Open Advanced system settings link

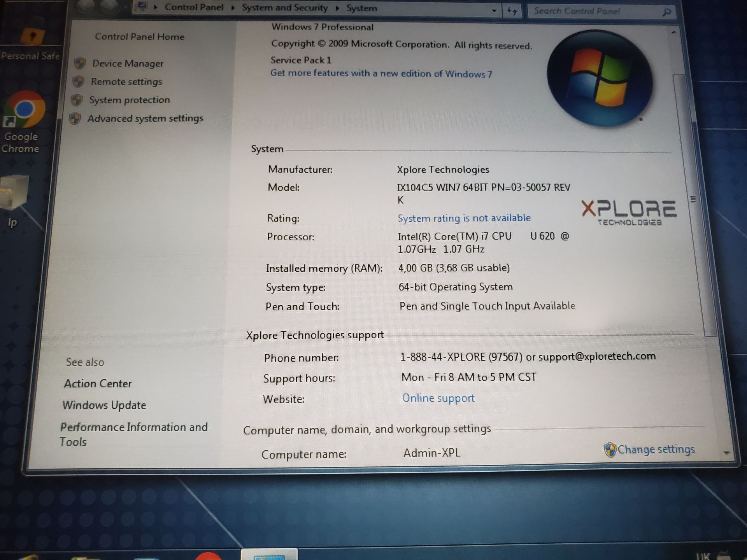(146, 118)
